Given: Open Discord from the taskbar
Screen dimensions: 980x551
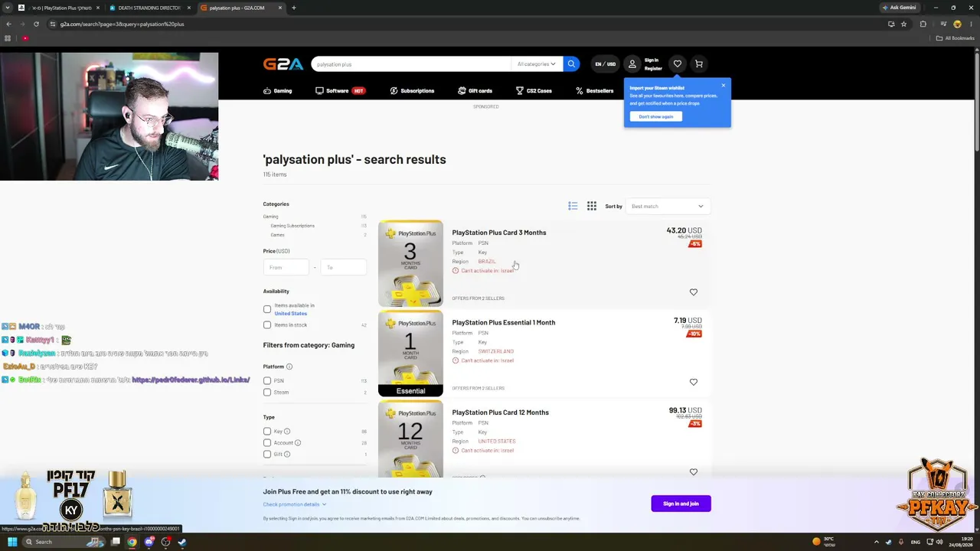Looking at the screenshot, I should pyautogui.click(x=149, y=542).
